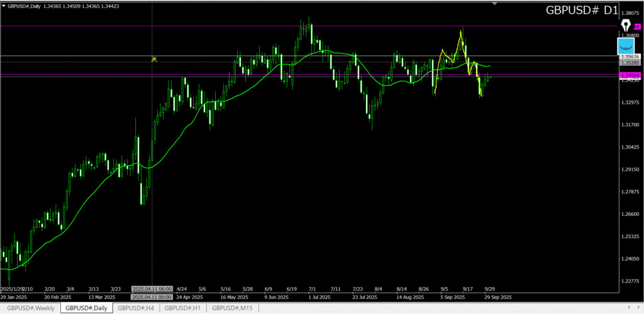This screenshot has height=314, width=644.
Task: Click the blue smiley face icon
Action: tap(626, 46)
